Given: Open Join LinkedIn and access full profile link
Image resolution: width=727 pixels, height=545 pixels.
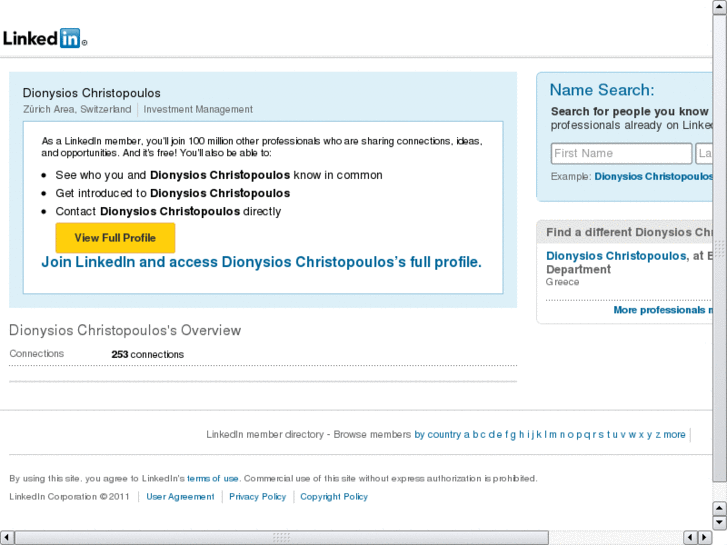Looking at the screenshot, I should point(261,262).
